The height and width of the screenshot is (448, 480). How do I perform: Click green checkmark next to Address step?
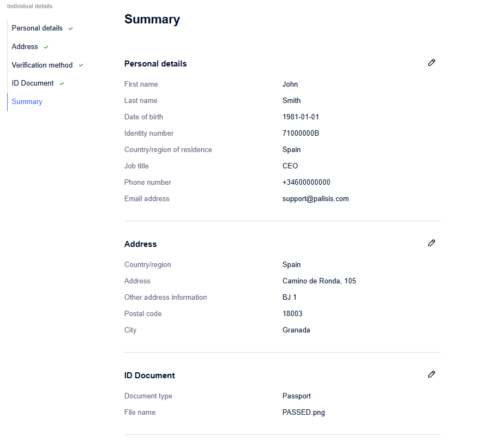[46, 47]
